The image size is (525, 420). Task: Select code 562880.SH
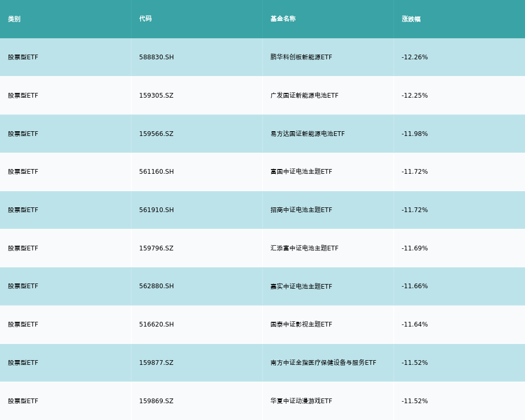click(156, 286)
